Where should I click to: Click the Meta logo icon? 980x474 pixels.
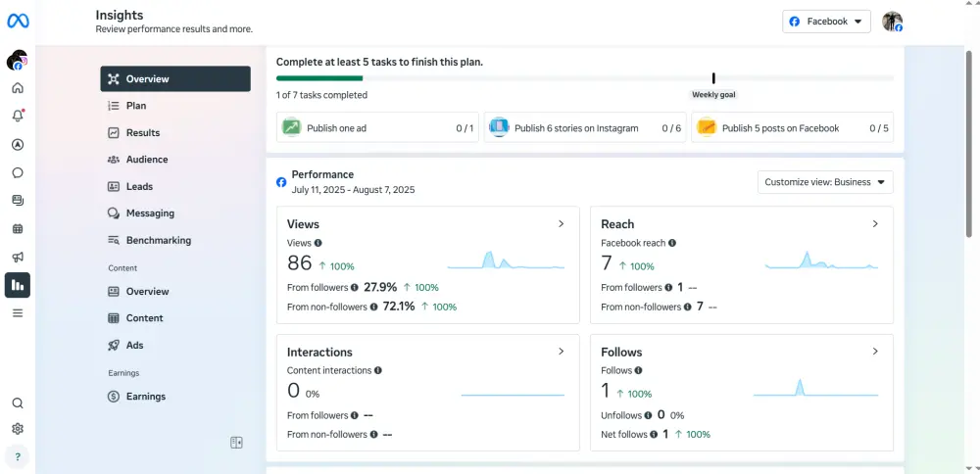(18, 21)
